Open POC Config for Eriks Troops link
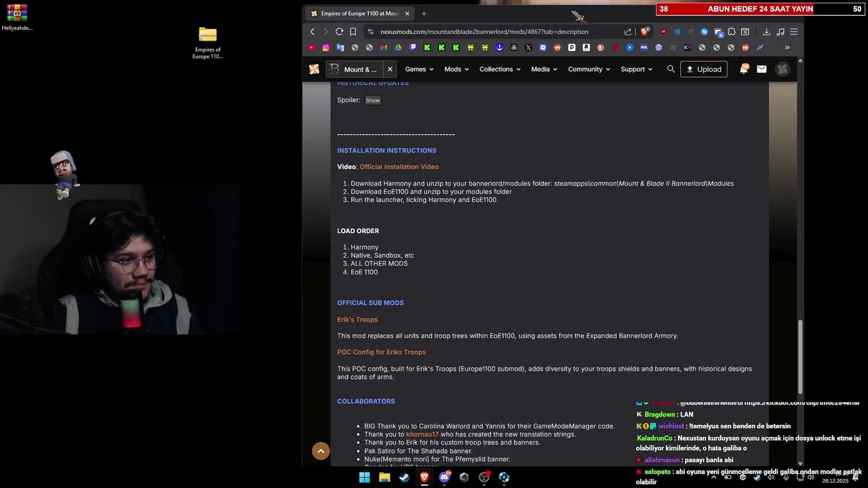Image resolution: width=868 pixels, height=488 pixels. click(381, 352)
